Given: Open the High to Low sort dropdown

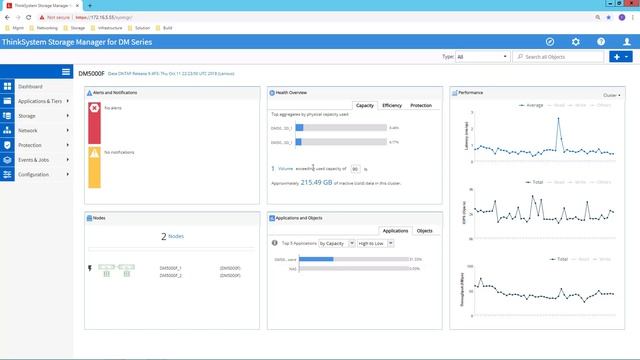Looking at the screenshot, I should click(375, 243).
